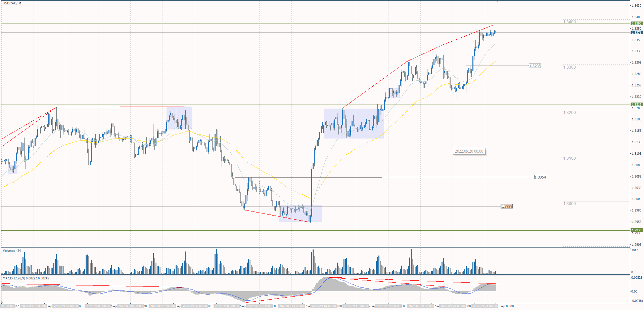Click the grey 1.3300 round-level label
The width and height of the screenshot is (644, 310).
[x=569, y=67]
